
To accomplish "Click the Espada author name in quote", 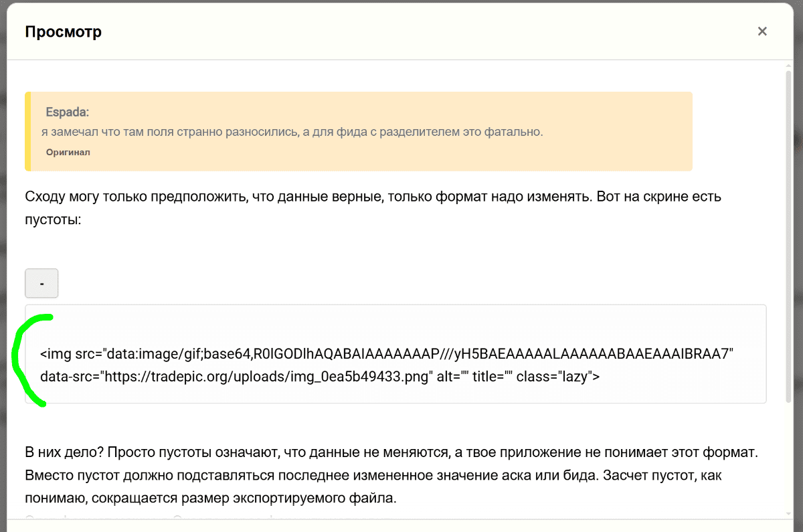I will click(67, 112).
